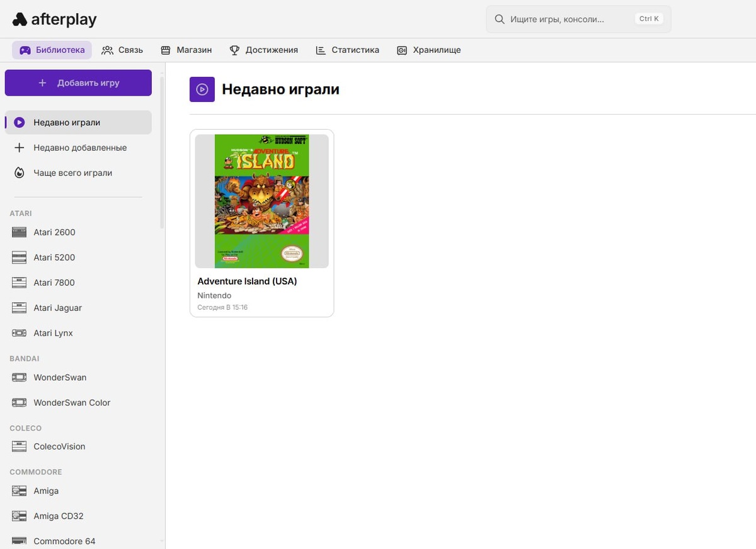
Task: Click the purple play icon by the page heading
Action: pyautogui.click(x=202, y=89)
